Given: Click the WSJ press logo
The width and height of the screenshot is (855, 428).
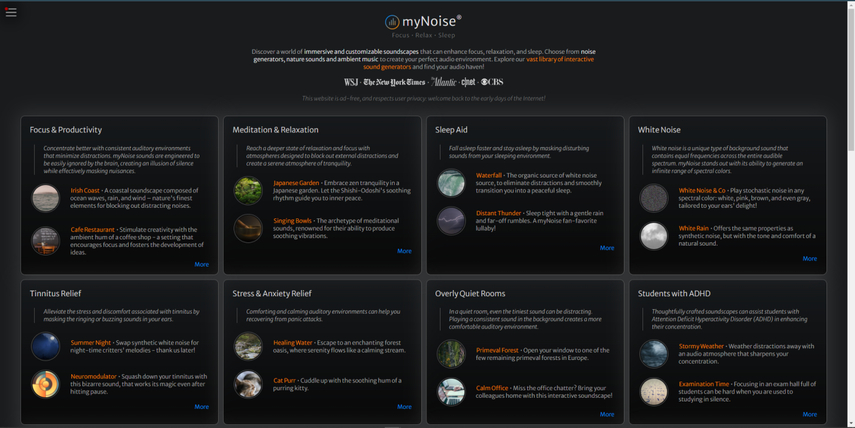Looking at the screenshot, I should coord(351,82).
